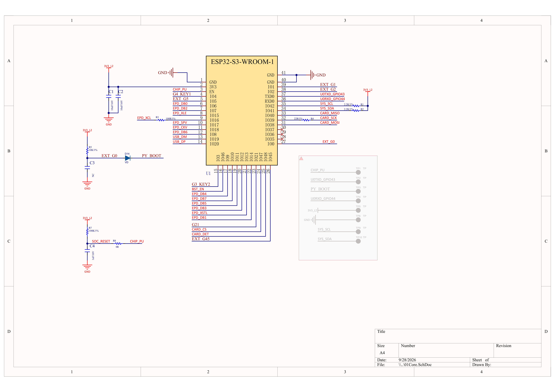The height and width of the screenshot is (392, 555).
Task: Select resistor R3 on the EPD_XCL line
Action: pyautogui.click(x=161, y=120)
